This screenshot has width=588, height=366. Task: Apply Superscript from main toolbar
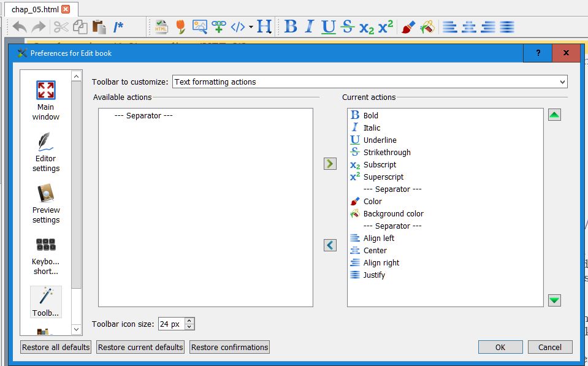[x=386, y=26]
